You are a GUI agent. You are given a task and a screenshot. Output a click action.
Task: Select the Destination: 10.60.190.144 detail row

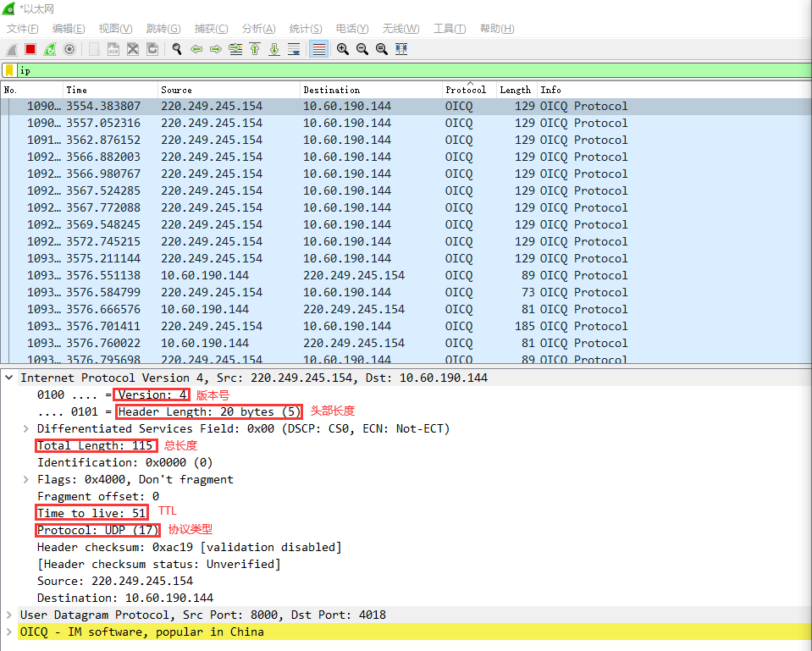[x=124, y=599]
